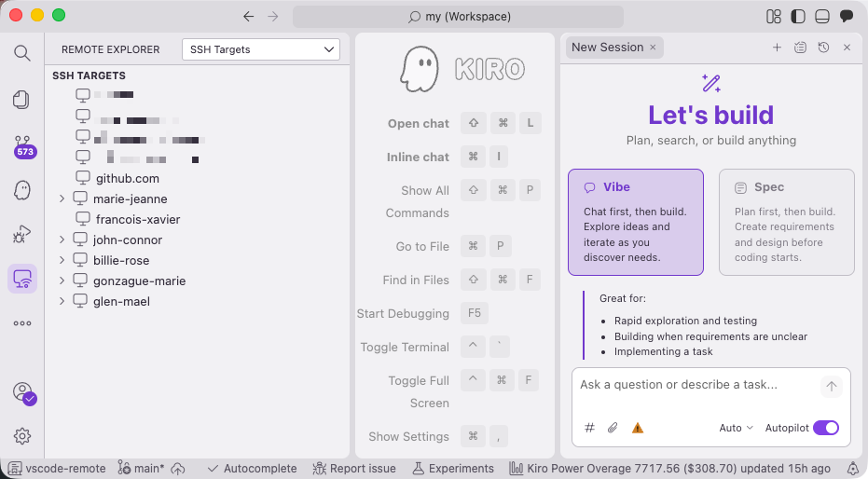The height and width of the screenshot is (479, 868).
Task: Open the Auto model dropdown
Action: pyautogui.click(x=736, y=428)
